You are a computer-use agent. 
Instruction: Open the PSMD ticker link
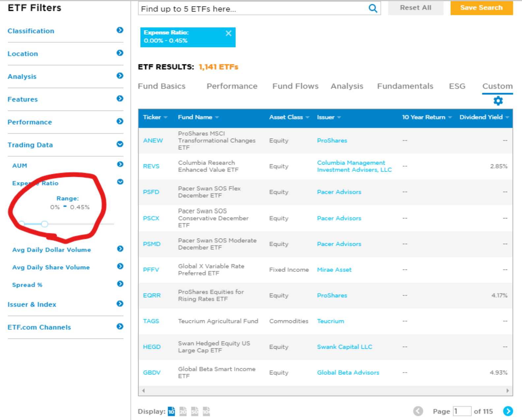click(x=152, y=244)
